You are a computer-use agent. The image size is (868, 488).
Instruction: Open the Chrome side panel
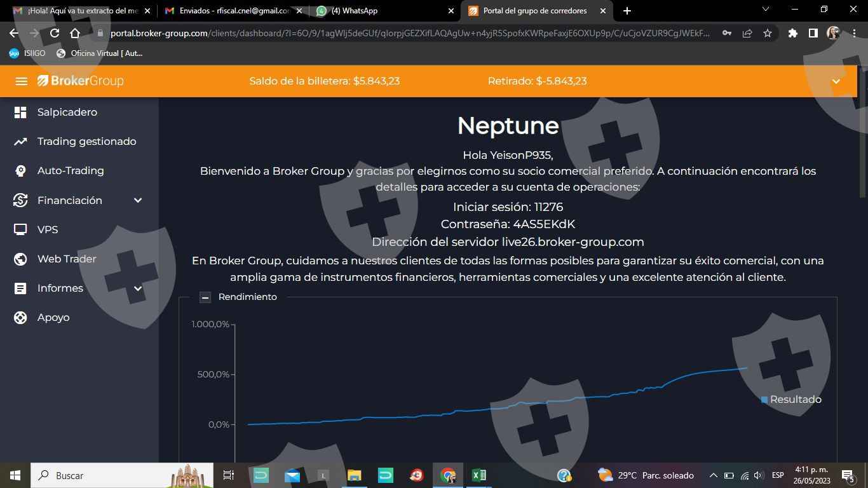[813, 33]
